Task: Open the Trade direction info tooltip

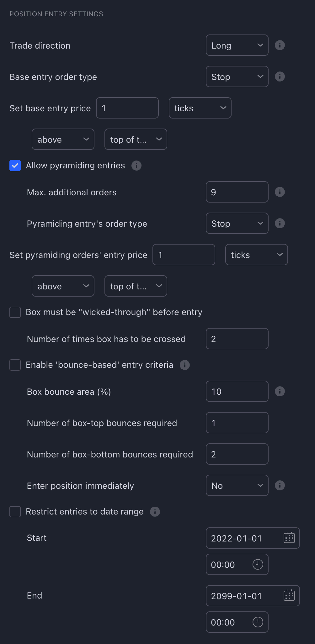Action: [x=279, y=45]
